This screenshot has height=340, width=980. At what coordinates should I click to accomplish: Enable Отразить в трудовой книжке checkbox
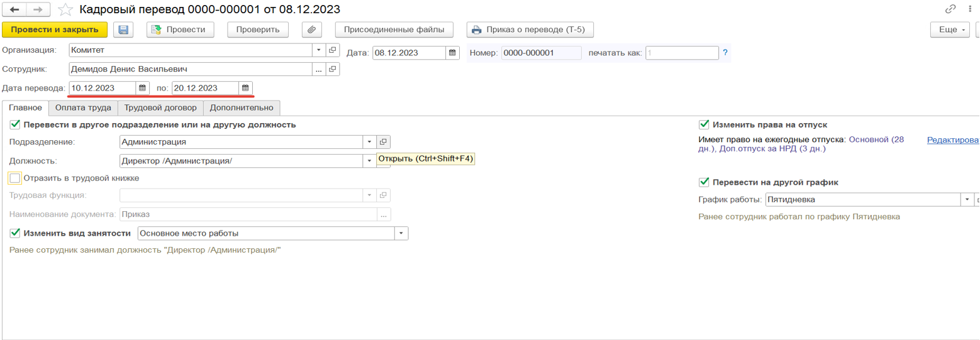coord(15,178)
